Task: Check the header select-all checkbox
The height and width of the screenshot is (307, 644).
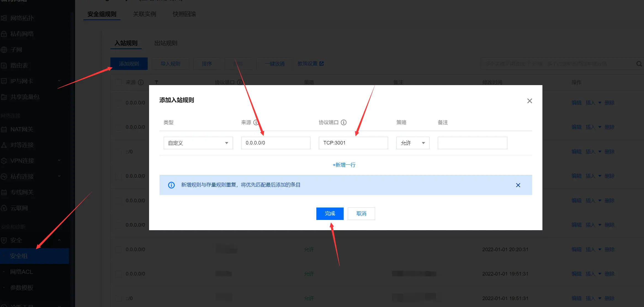Action: [119, 82]
